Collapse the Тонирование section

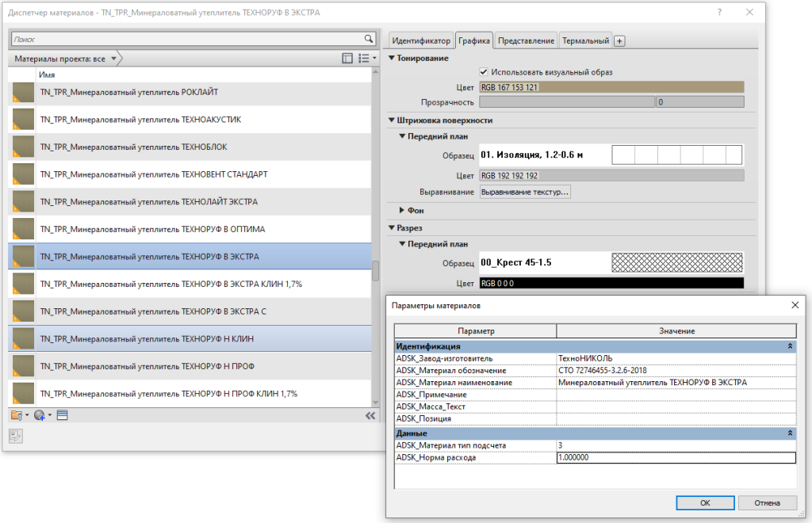[x=392, y=58]
